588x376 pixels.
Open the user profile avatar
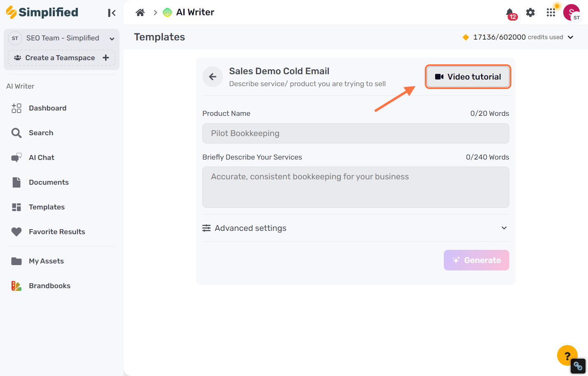pyautogui.click(x=572, y=12)
